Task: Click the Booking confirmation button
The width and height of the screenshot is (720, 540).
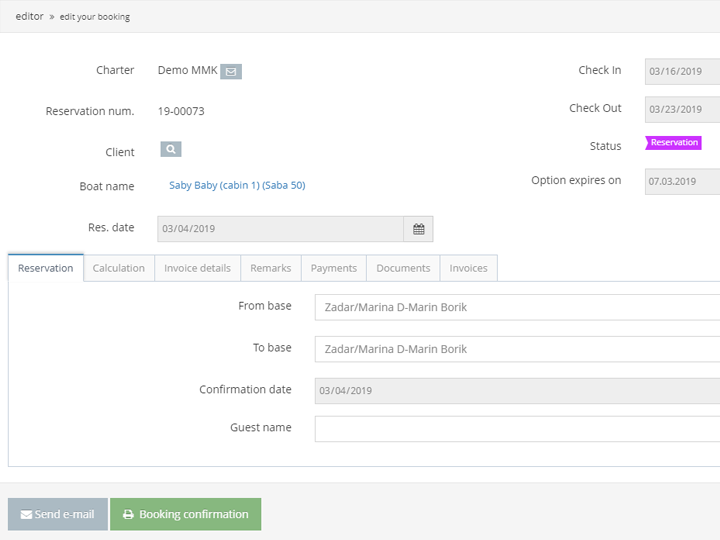Action: pos(185,514)
